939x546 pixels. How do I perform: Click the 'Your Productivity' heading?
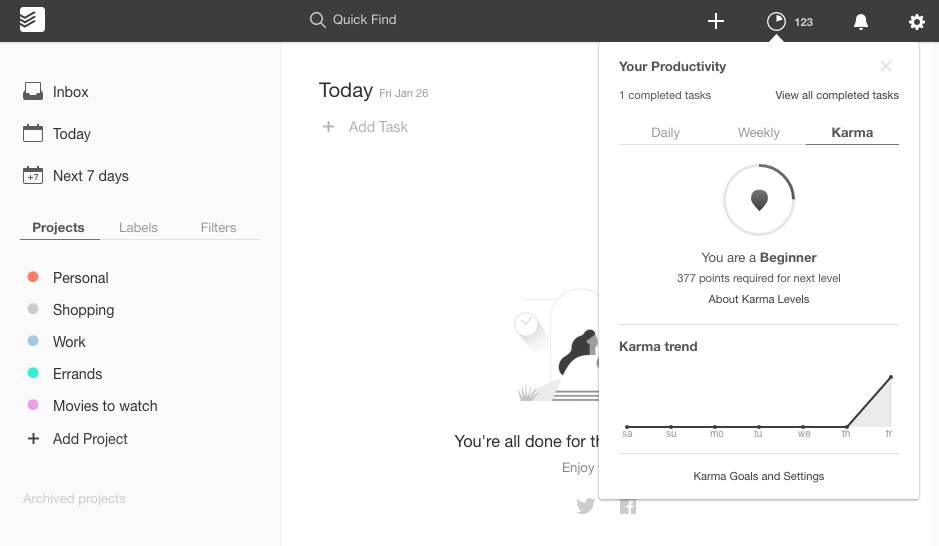coord(673,66)
